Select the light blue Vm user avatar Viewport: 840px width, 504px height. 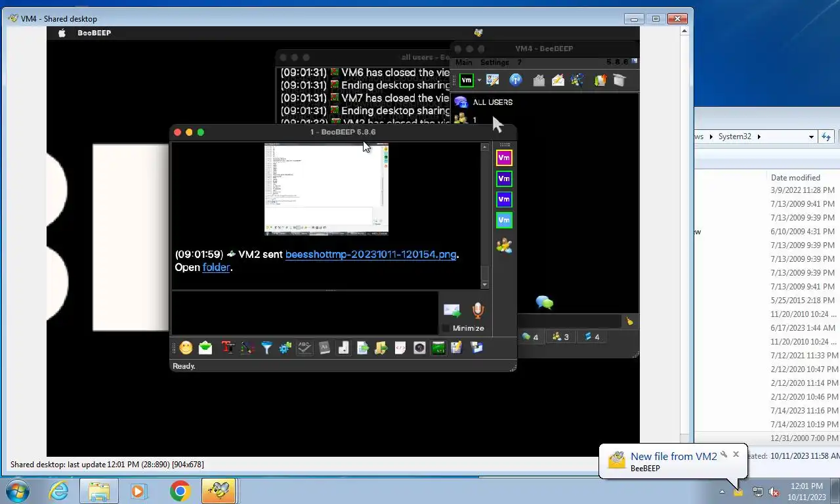[x=504, y=220]
